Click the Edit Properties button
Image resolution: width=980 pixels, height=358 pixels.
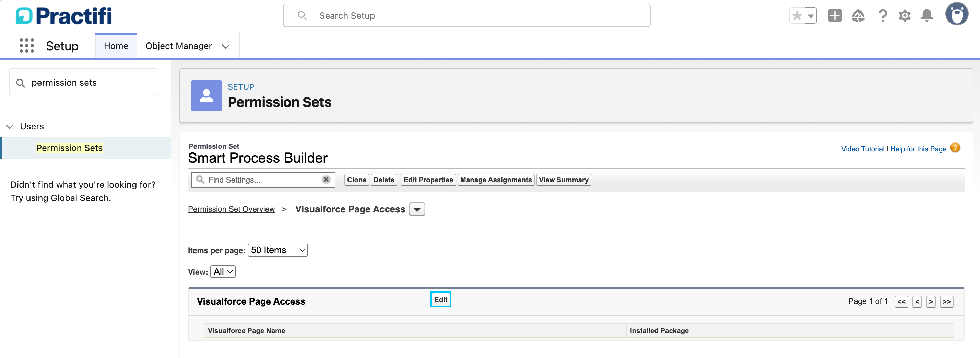point(428,180)
